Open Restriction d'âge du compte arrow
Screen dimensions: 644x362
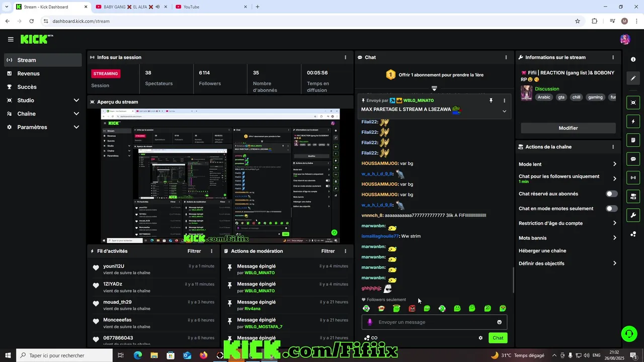614,223
